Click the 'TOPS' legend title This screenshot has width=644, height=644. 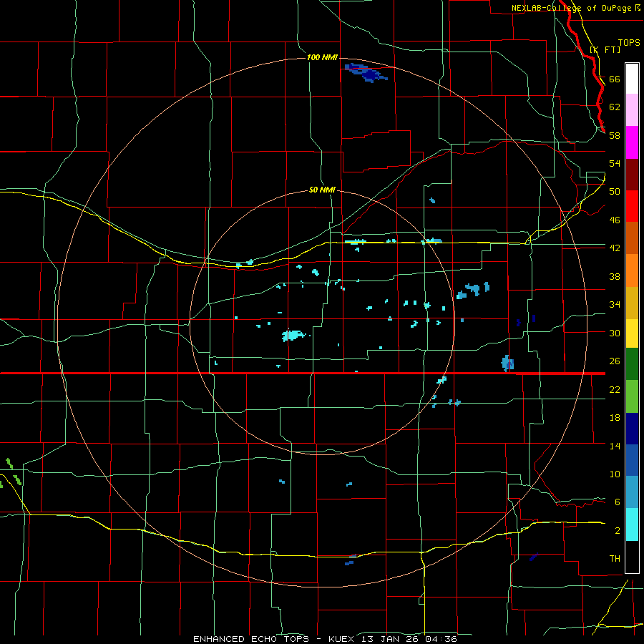pos(629,42)
